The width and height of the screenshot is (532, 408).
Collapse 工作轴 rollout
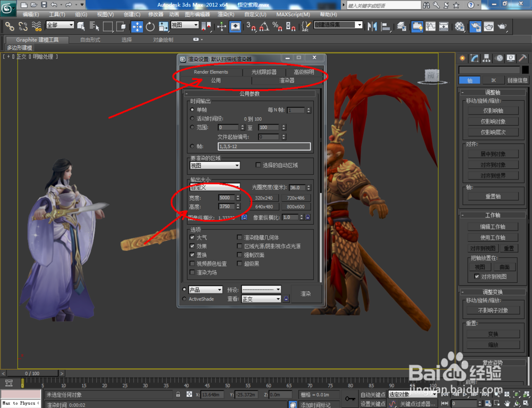[493, 215]
